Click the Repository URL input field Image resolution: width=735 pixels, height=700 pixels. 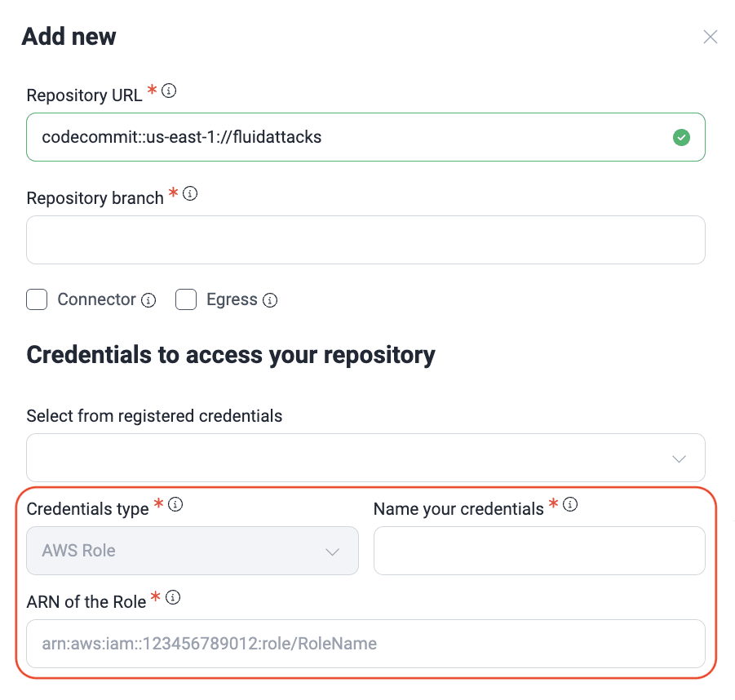point(343,137)
